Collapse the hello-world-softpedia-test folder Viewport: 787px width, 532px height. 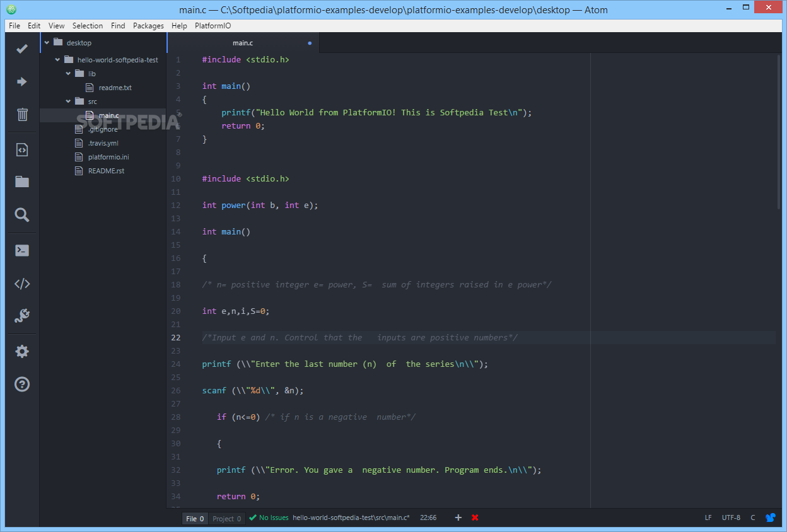click(57, 60)
